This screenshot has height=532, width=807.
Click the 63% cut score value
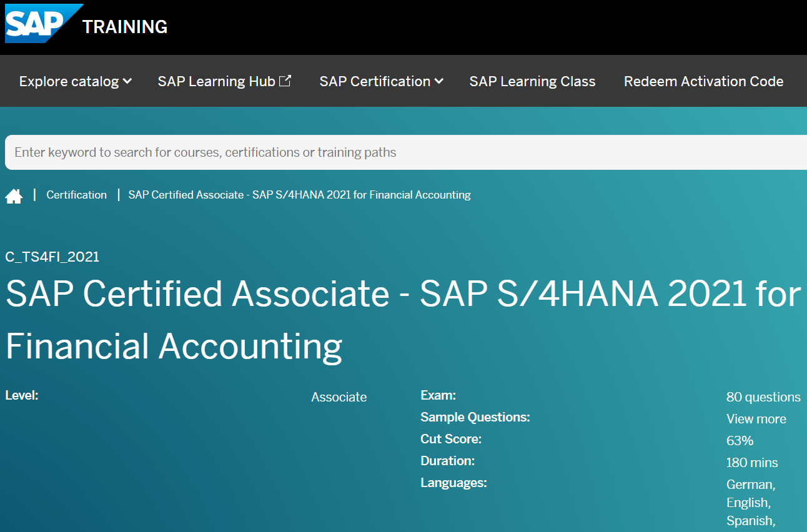click(740, 441)
